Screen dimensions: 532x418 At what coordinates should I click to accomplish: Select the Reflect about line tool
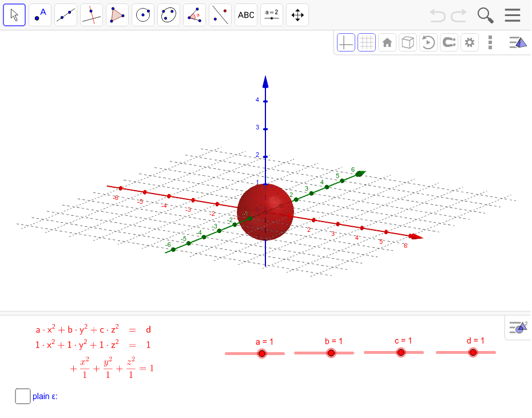[220, 15]
